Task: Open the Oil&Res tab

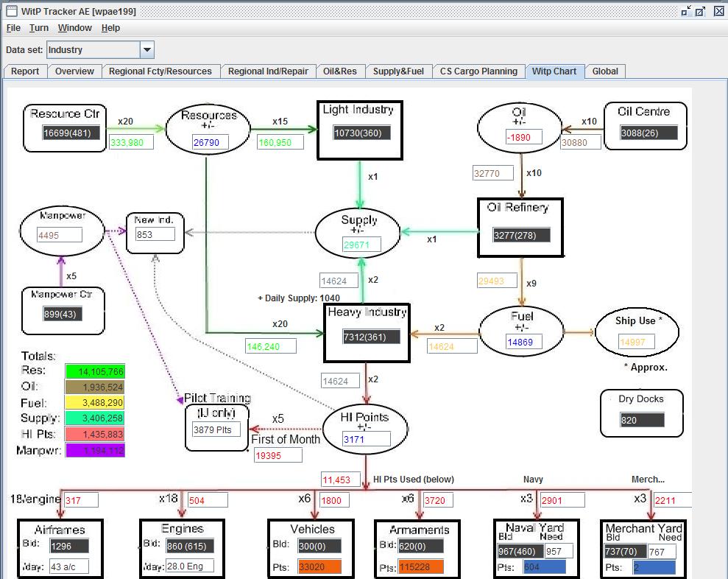Action: pos(340,71)
